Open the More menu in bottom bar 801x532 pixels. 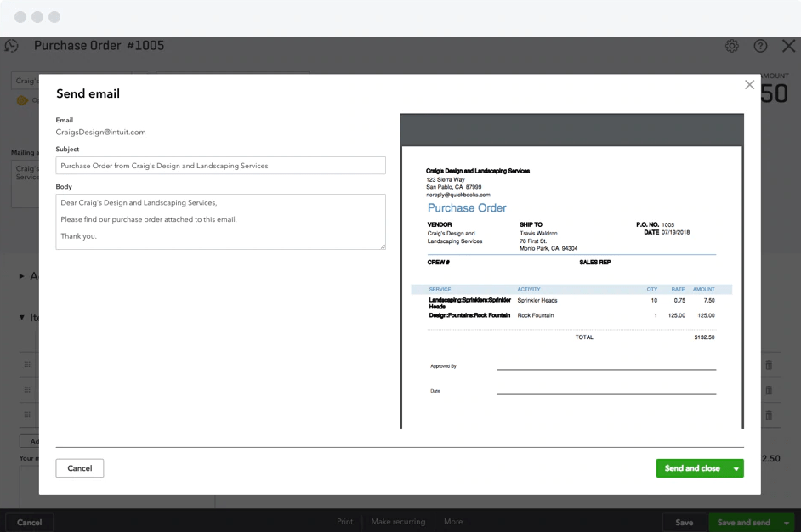(452, 522)
